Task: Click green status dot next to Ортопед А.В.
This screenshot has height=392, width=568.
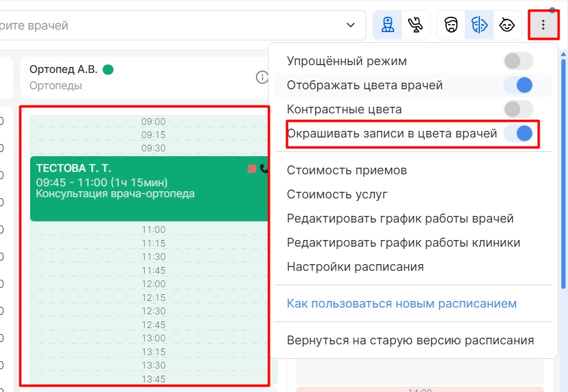Action: pos(108,69)
